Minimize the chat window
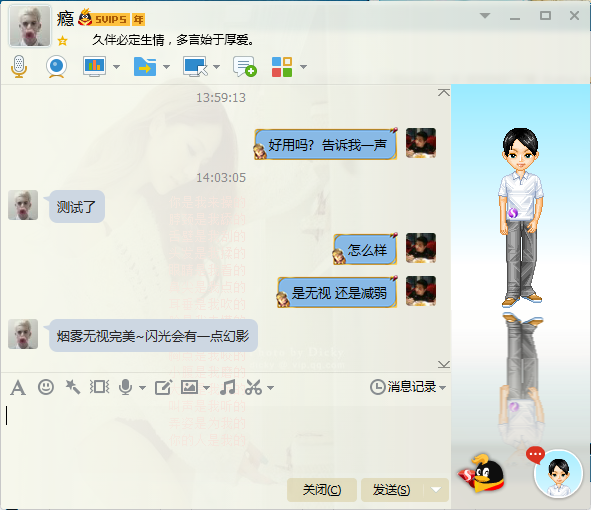Viewport: 591px width, 510px height. pyautogui.click(x=515, y=17)
